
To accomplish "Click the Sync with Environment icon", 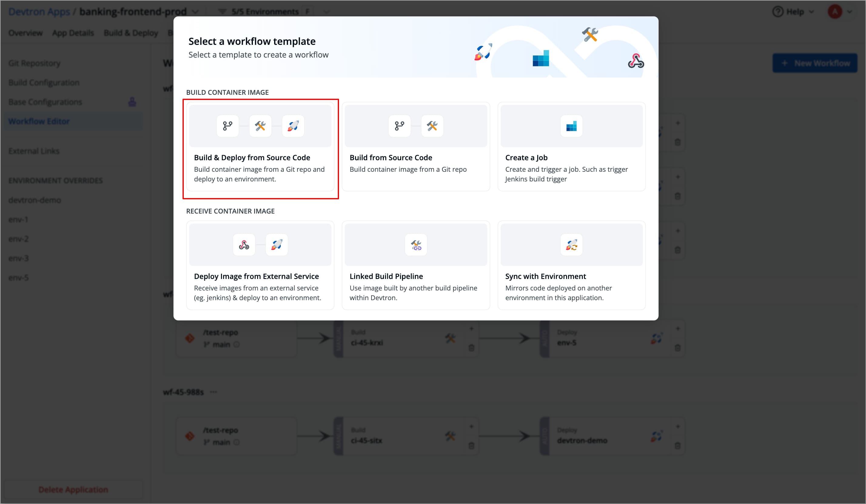I will 571,244.
